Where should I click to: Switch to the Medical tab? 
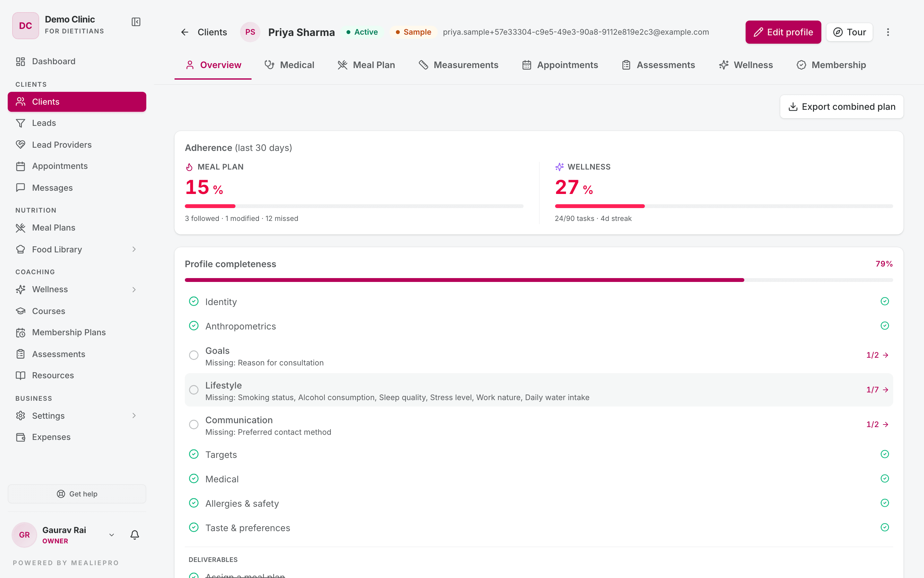289,65
